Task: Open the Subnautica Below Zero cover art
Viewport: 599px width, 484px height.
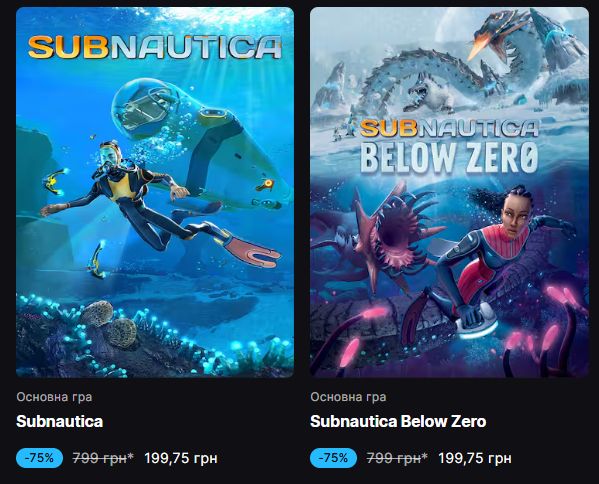Action: click(449, 192)
